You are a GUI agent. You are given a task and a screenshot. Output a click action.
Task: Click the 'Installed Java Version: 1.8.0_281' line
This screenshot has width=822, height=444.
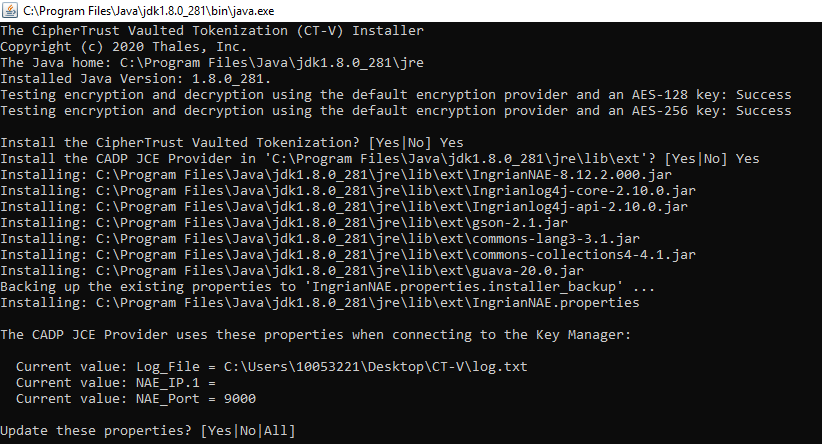pyautogui.click(x=135, y=79)
